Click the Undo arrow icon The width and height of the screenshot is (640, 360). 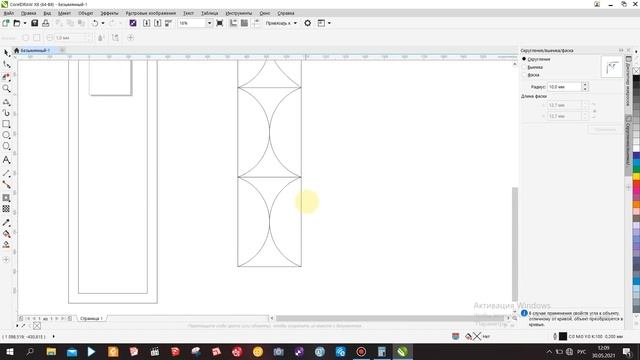pos(95,23)
